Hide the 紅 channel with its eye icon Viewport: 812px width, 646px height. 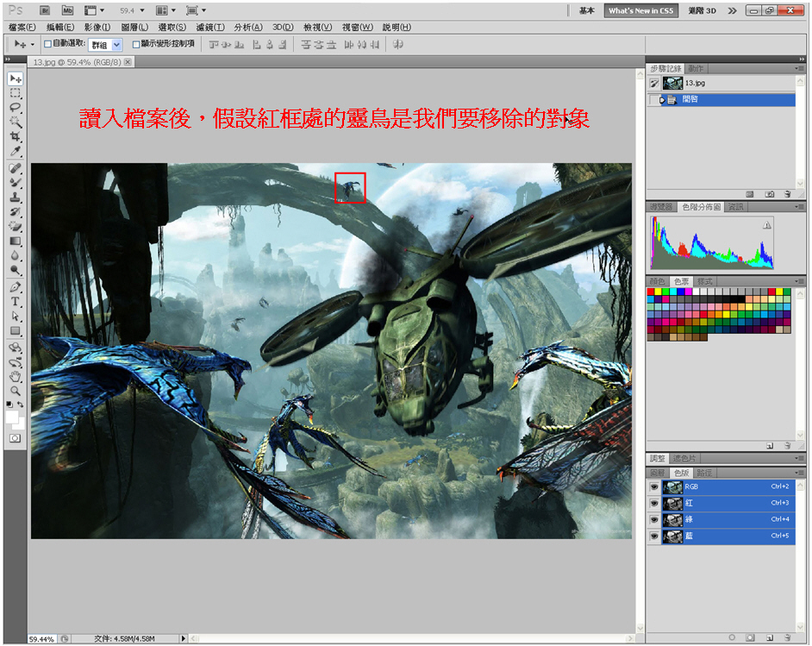click(x=654, y=503)
